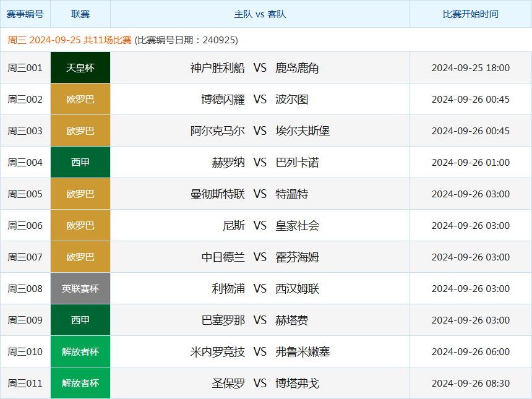Click away team 皇家社会

pyautogui.click(x=297, y=226)
